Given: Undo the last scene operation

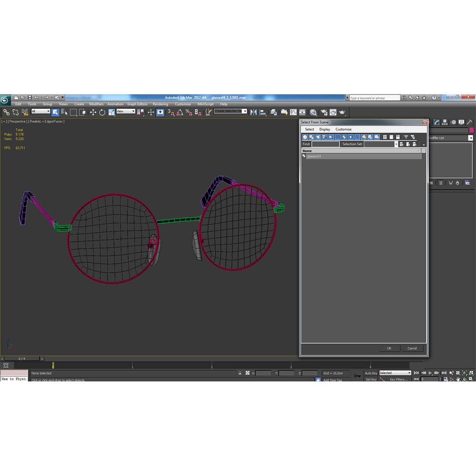Looking at the screenshot, I should 37,98.
